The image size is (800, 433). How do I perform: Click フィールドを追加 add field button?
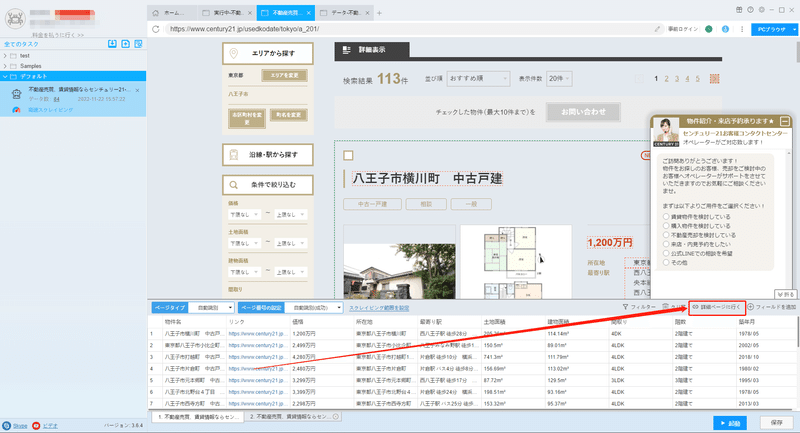tap(772, 307)
